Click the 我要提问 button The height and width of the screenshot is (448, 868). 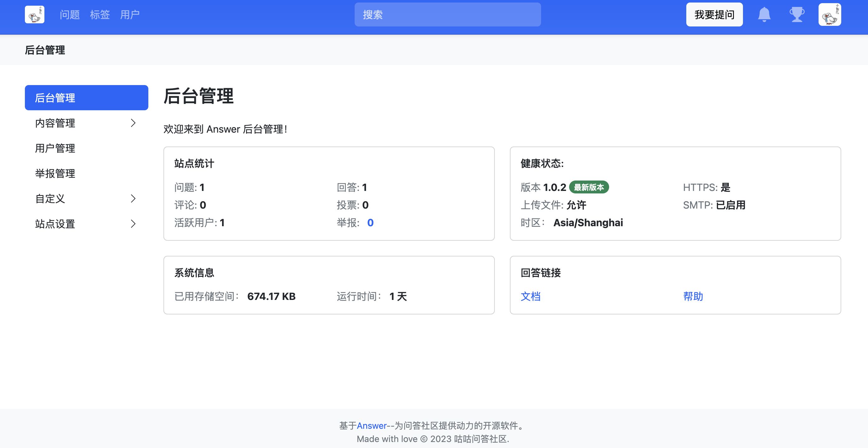point(714,14)
